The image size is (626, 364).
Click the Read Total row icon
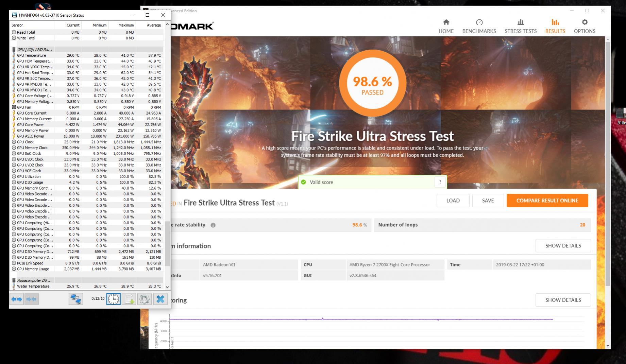14,32
